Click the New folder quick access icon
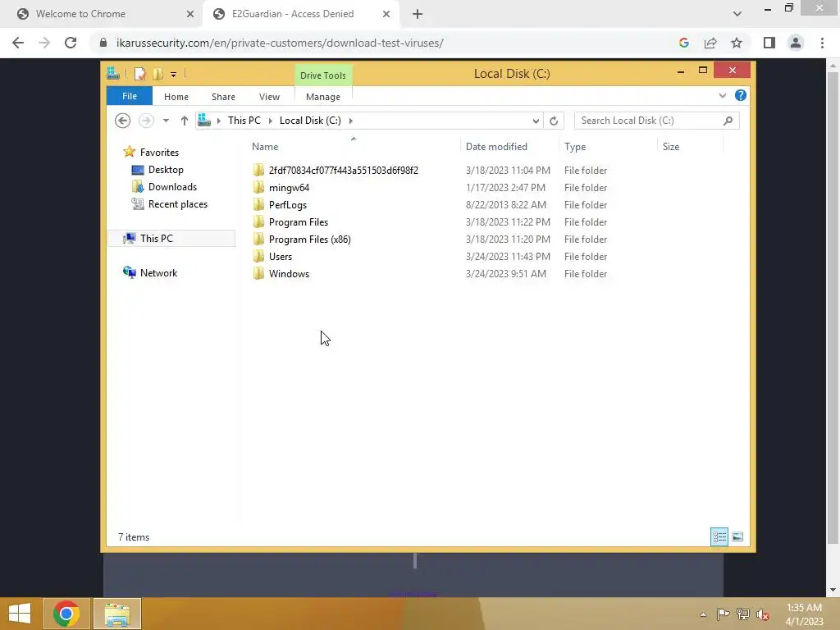840x630 pixels. (157, 74)
